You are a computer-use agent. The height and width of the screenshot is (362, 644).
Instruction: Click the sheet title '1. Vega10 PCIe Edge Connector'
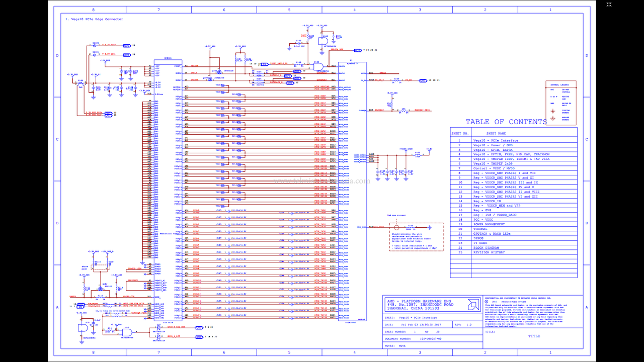[x=94, y=19]
